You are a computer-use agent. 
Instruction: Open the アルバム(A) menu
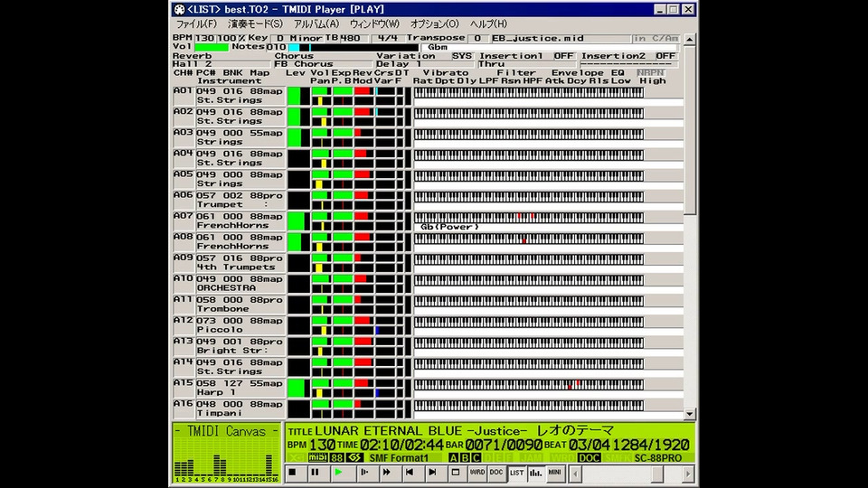coord(316,23)
